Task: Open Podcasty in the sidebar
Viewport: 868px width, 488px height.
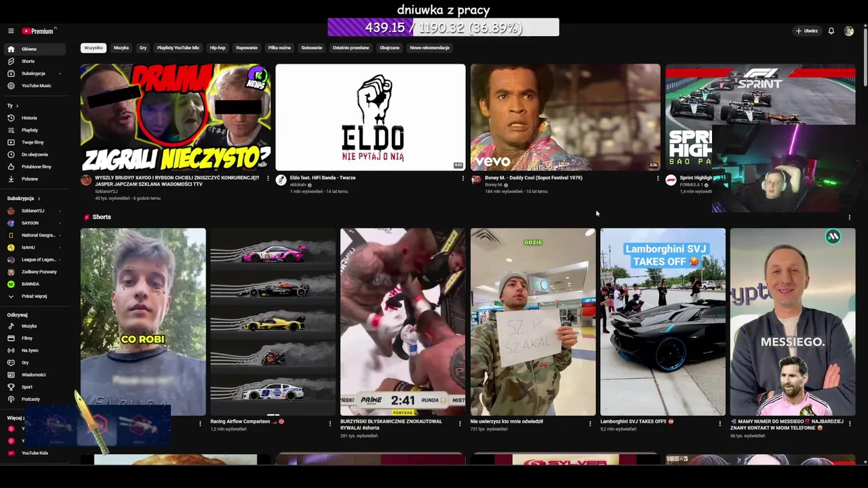Action: click(x=35, y=399)
